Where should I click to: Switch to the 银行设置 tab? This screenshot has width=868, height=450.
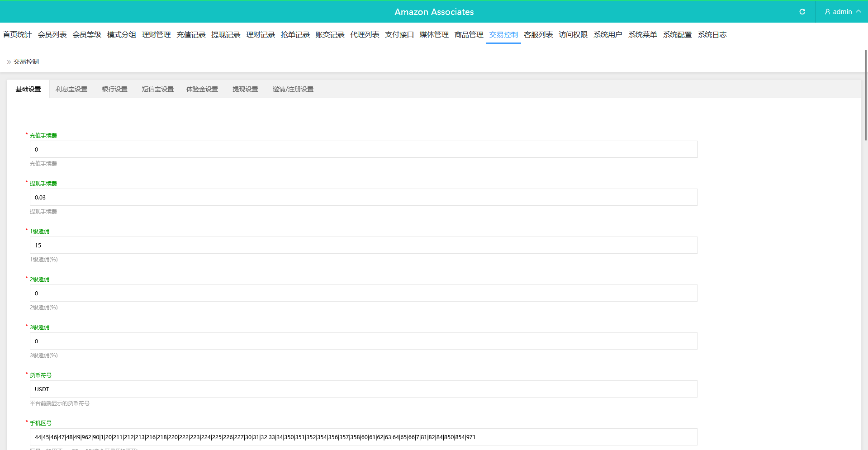(x=114, y=89)
